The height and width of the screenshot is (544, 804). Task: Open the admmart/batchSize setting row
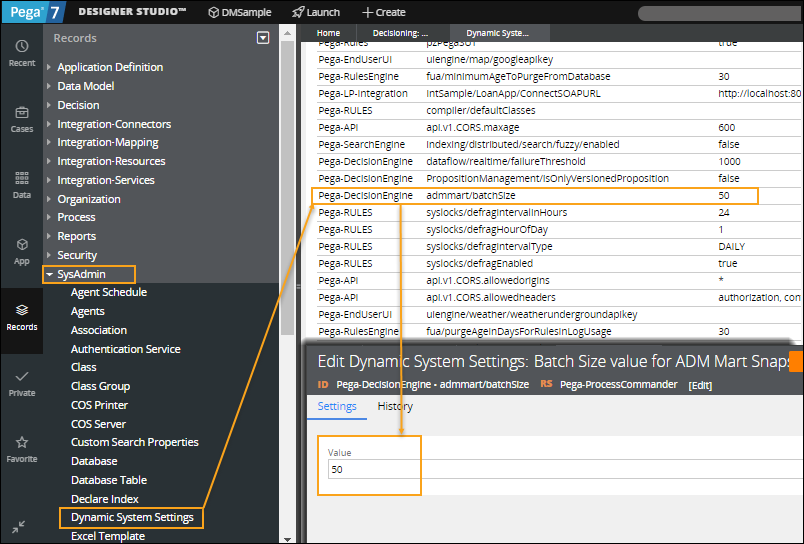point(535,196)
